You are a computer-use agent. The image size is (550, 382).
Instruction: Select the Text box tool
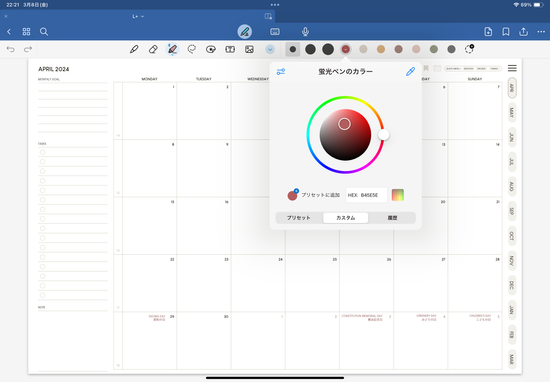tap(230, 49)
